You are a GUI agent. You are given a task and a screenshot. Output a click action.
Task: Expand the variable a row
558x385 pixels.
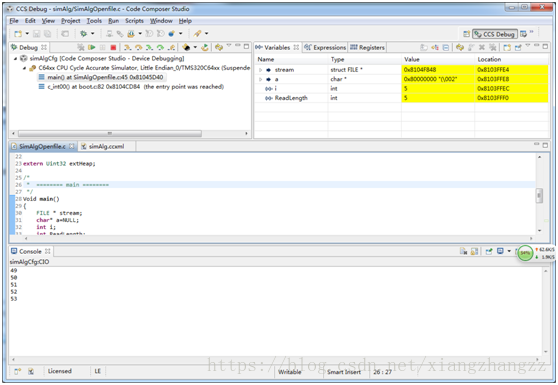coord(260,79)
